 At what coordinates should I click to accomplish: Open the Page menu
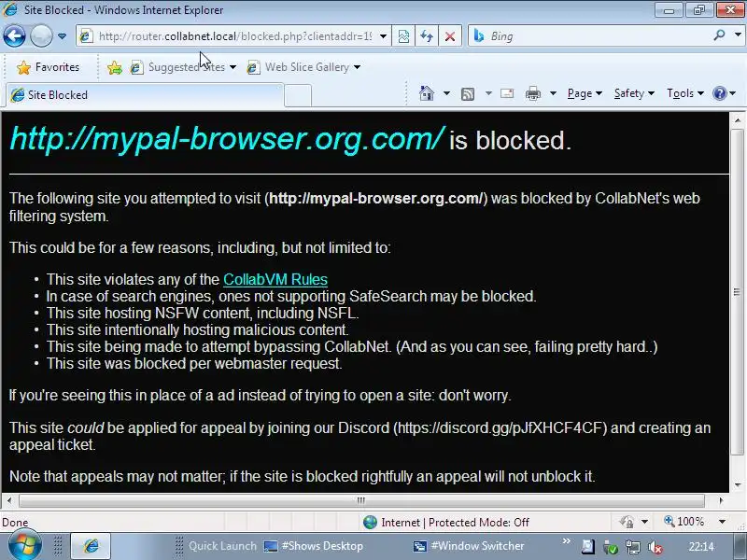coord(585,93)
